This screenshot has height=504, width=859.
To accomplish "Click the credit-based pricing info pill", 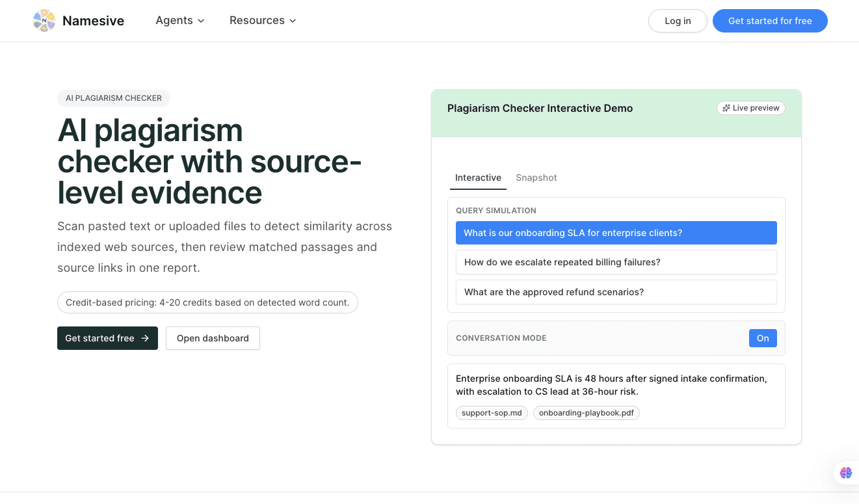I will point(207,302).
